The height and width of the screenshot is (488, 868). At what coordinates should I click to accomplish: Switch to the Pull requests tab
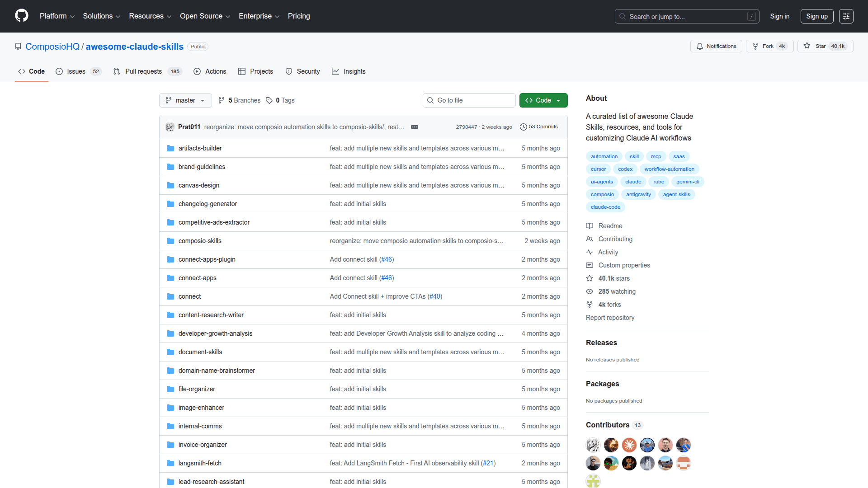143,71
